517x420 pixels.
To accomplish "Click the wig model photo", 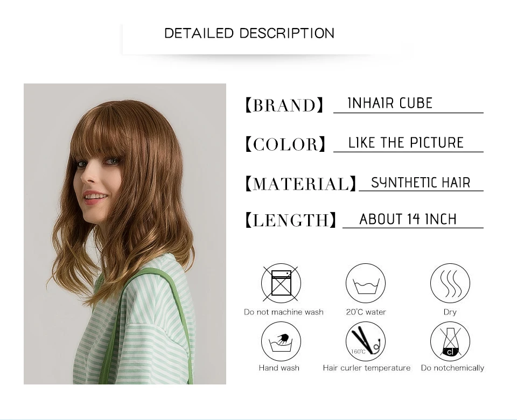I will point(125,234).
